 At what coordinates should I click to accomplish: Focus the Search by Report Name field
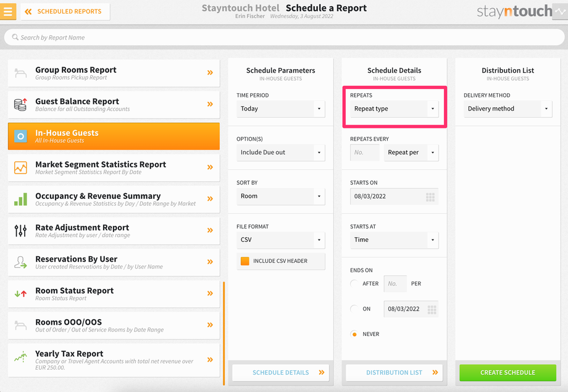point(284,37)
